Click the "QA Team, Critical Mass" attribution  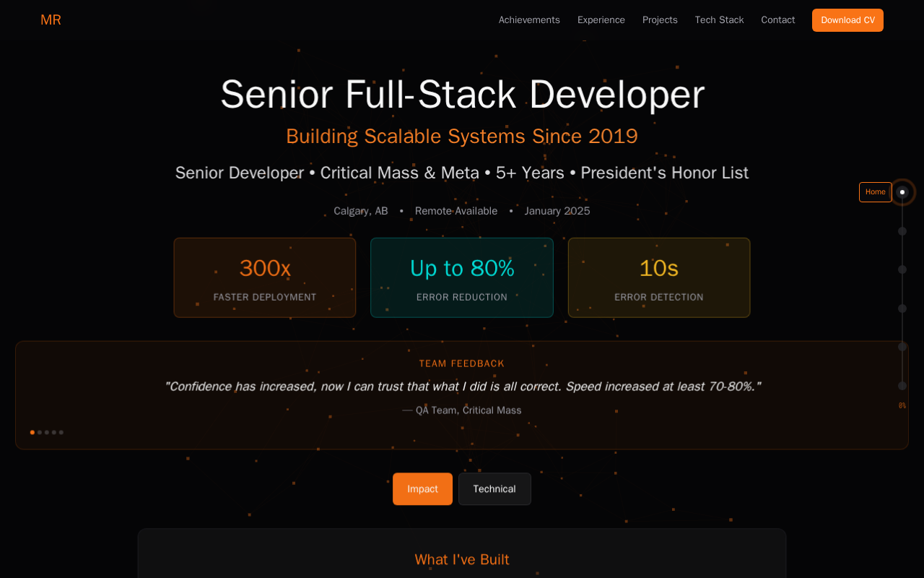tap(462, 410)
